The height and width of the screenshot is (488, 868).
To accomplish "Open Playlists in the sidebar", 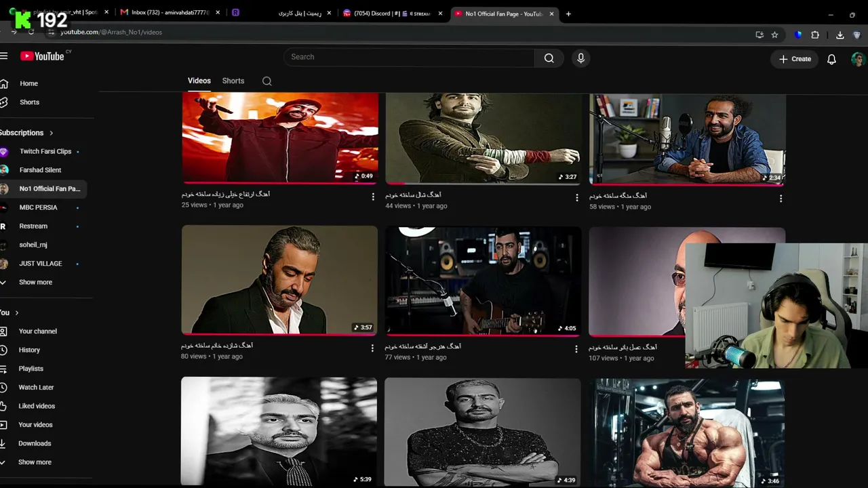I will (31, 369).
